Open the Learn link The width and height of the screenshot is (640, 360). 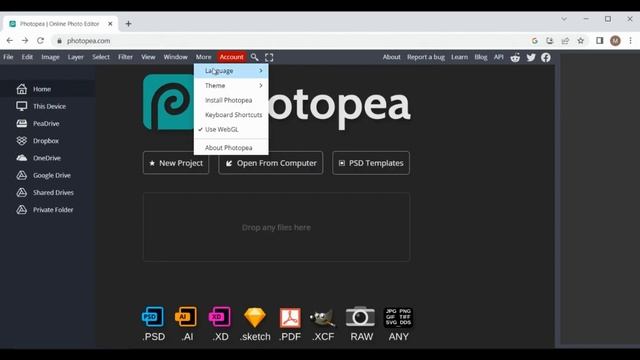coord(459,57)
